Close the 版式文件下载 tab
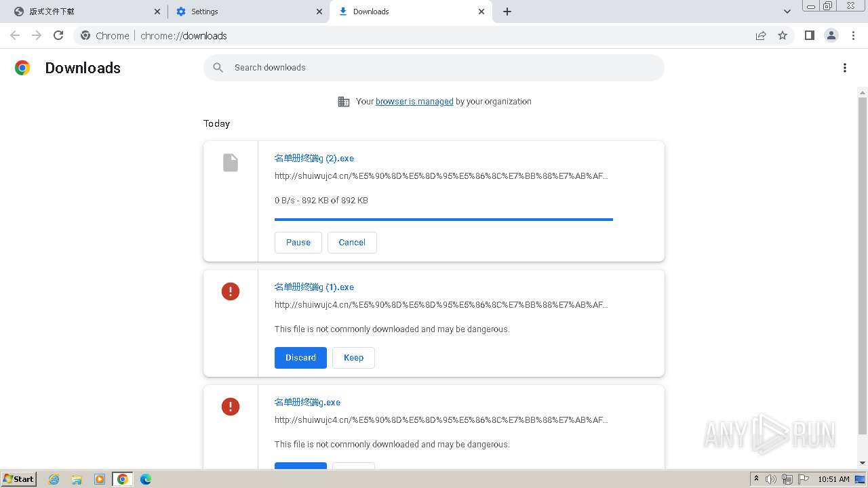This screenshot has width=868, height=488. click(x=157, y=12)
